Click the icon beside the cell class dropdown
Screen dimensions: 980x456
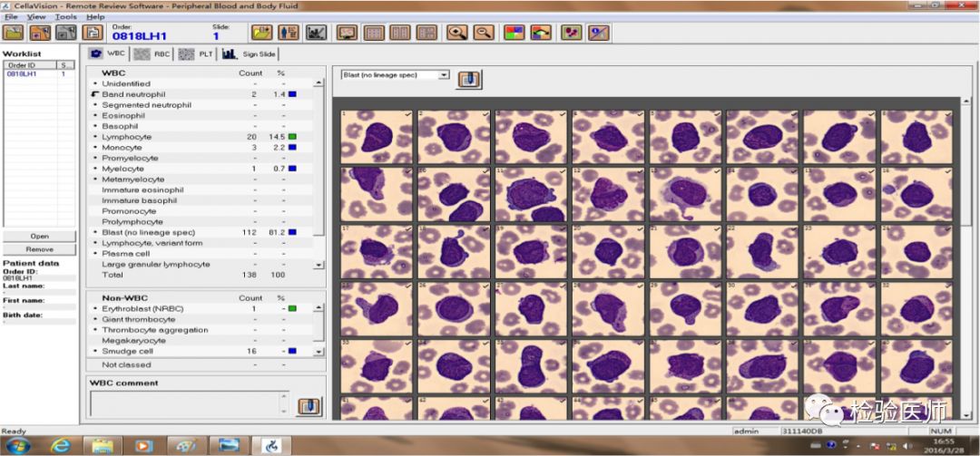[x=469, y=79]
